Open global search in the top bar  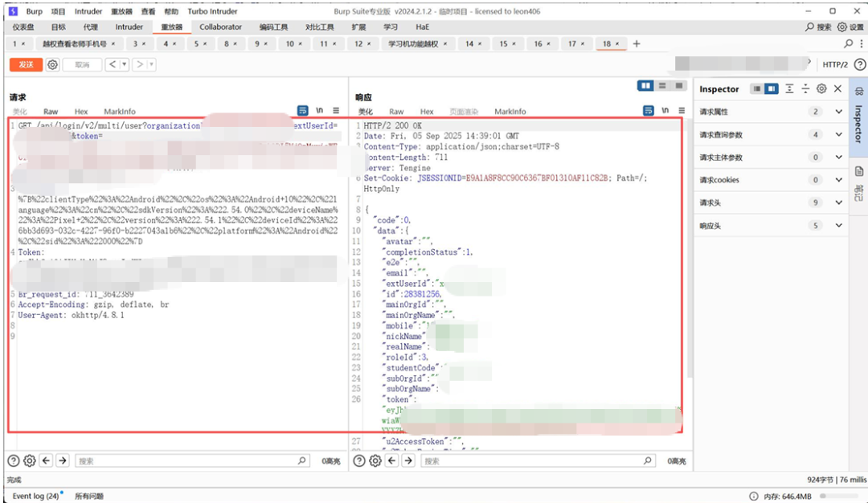(818, 27)
